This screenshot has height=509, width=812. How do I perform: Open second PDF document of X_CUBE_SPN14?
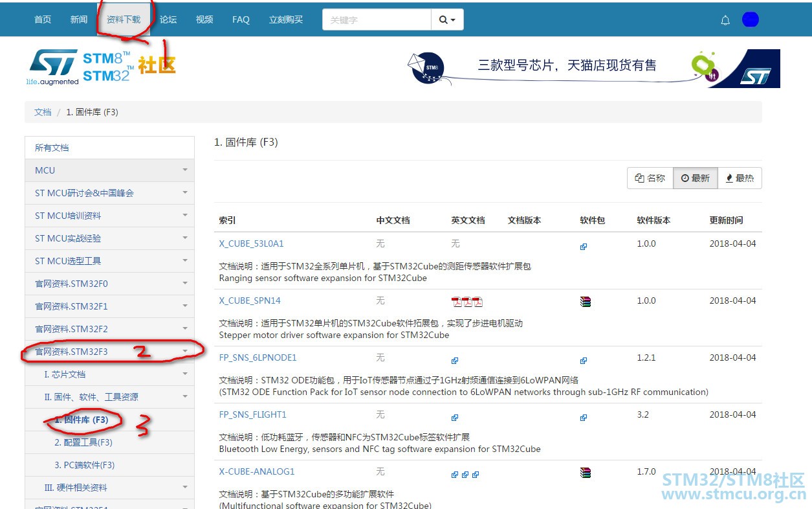tap(467, 301)
